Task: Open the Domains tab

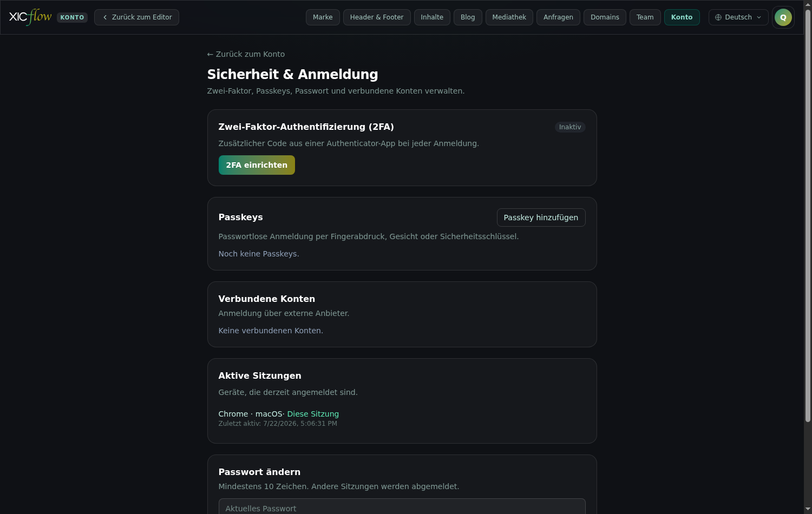Action: click(x=605, y=17)
